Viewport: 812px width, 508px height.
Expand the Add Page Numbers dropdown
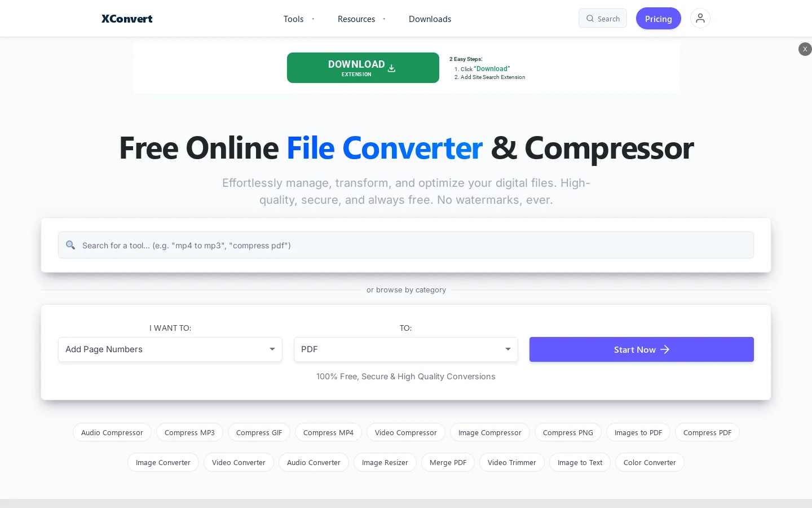[x=170, y=349]
